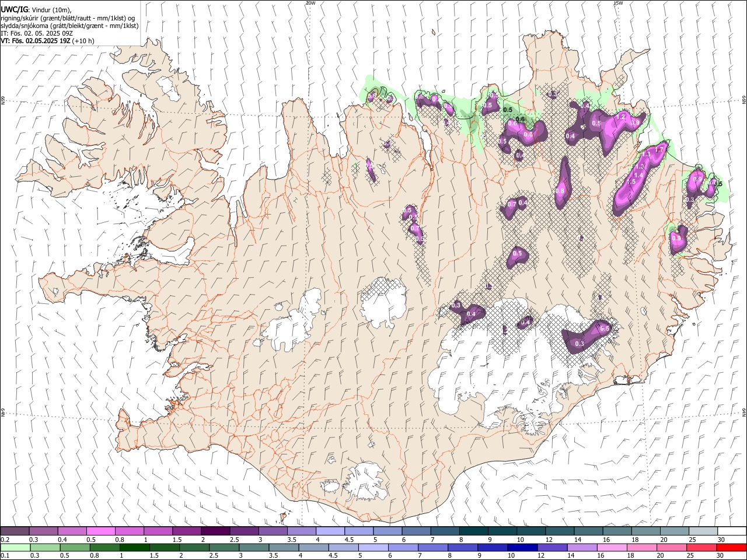
Task: Pick the mid purple 1.5–2 snow swatch
Action: 187,531
